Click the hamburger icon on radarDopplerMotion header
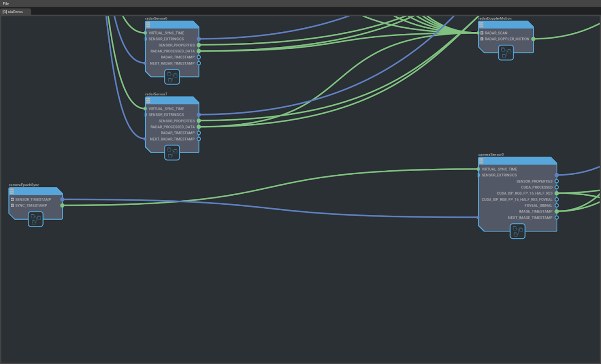The image size is (601, 364). click(x=480, y=25)
